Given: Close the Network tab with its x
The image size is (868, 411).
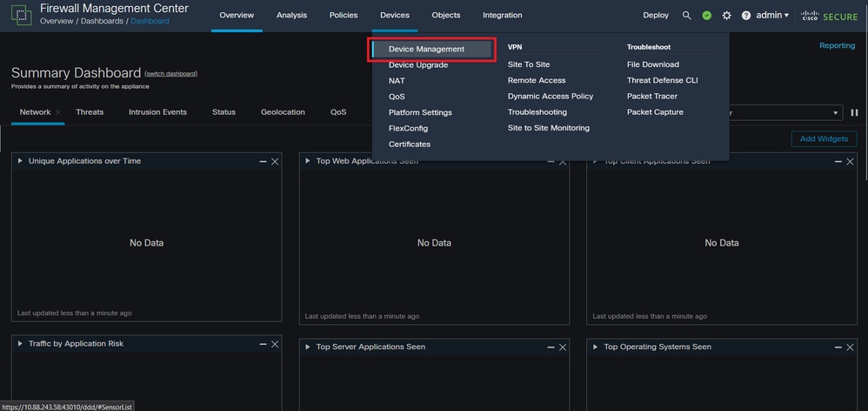Looking at the screenshot, I should click(x=58, y=111).
